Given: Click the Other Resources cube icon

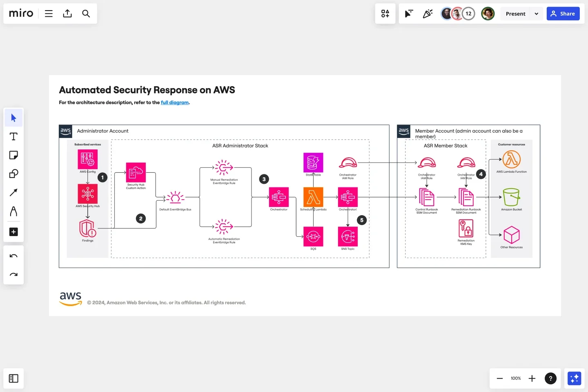Looking at the screenshot, I should [512, 235].
